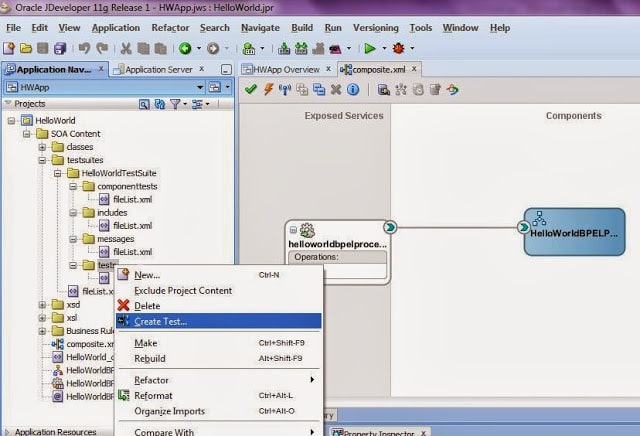The width and height of the screenshot is (640, 436).
Task: Select Create Test... from context menu
Action: pos(219,321)
